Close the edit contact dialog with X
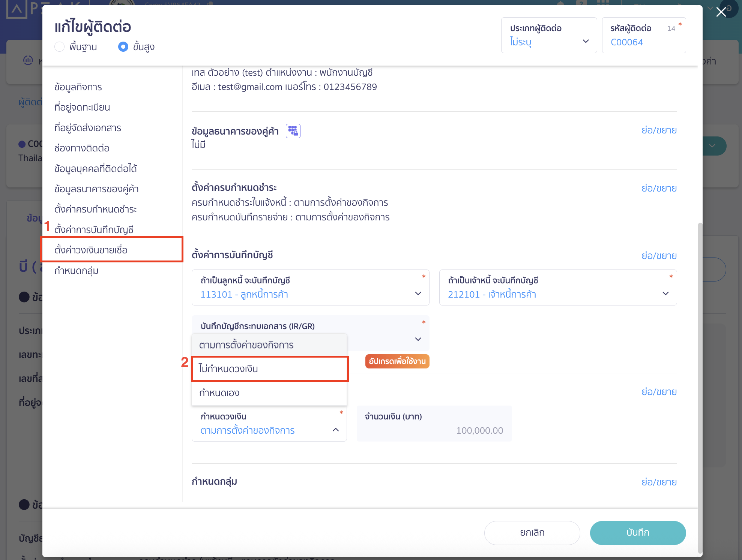Viewport: 742px width, 560px height. tap(721, 12)
